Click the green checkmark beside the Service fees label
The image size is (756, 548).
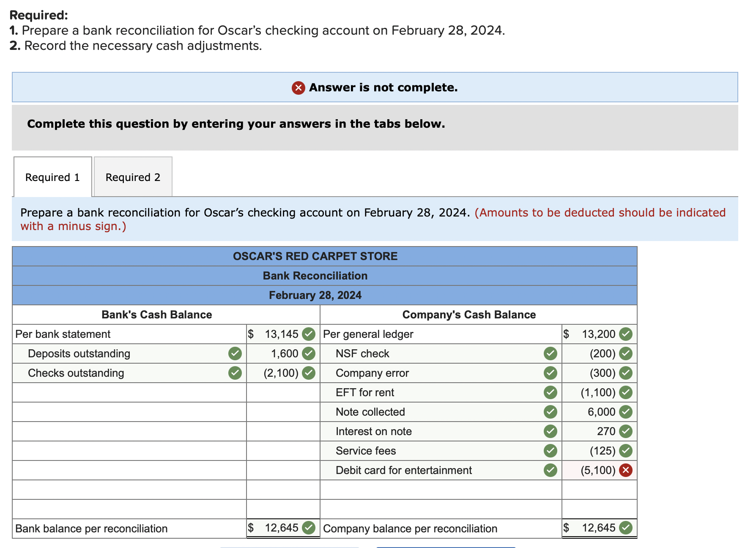pos(551,451)
